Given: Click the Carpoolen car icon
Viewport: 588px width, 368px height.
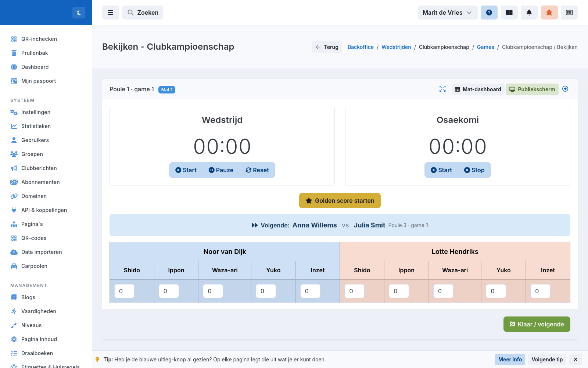Looking at the screenshot, I should click(x=14, y=266).
